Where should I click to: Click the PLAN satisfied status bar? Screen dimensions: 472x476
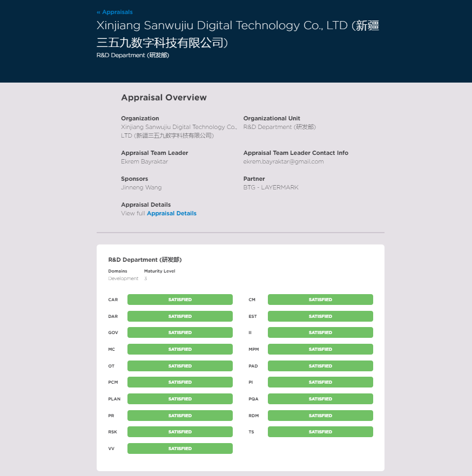pos(180,399)
